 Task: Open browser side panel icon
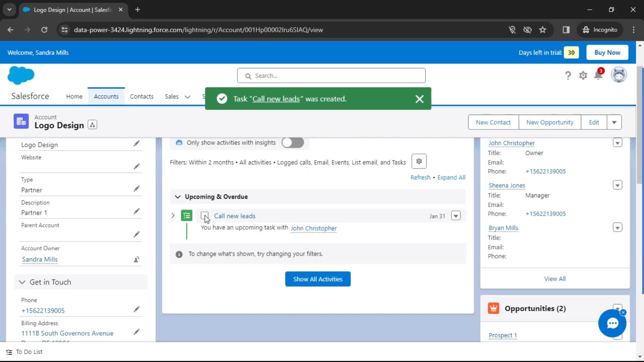566,30
